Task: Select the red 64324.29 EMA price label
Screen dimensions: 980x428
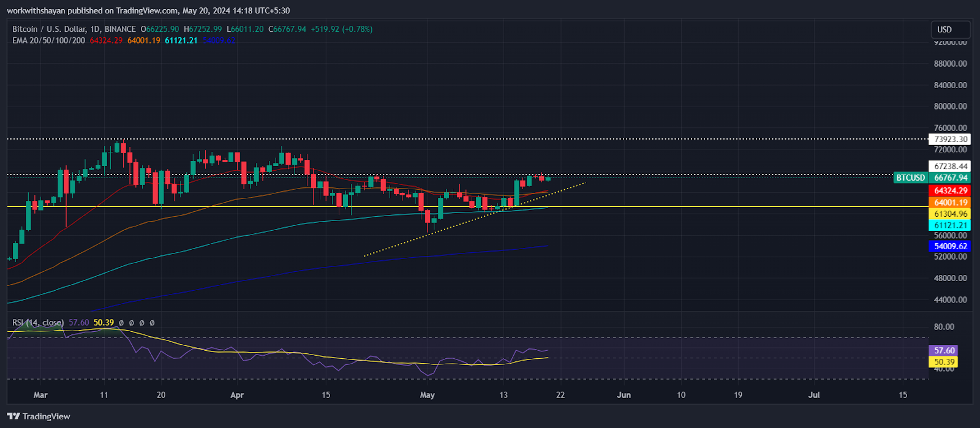Action: [x=950, y=190]
